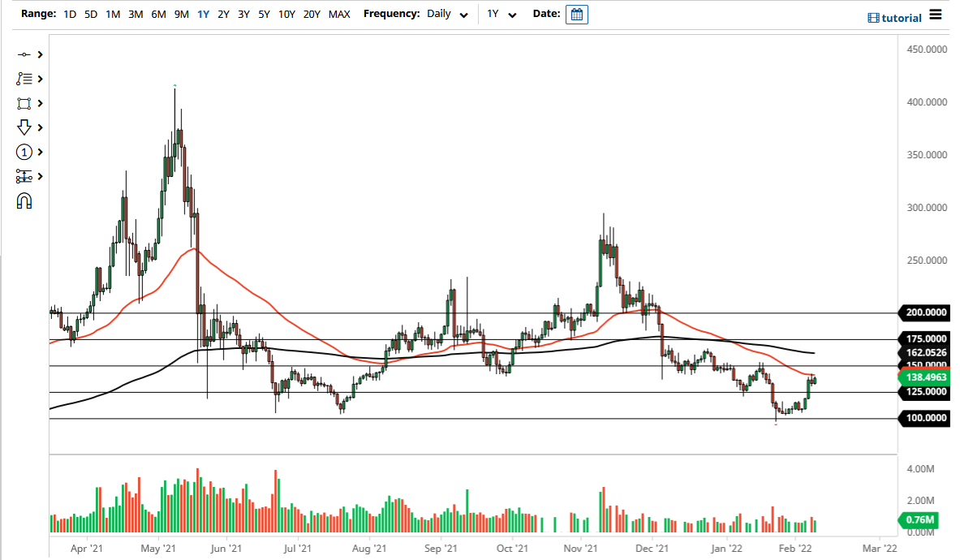Screen dimensions: 960x560
Task: Select the 1Y range tab
Action: click(x=203, y=14)
